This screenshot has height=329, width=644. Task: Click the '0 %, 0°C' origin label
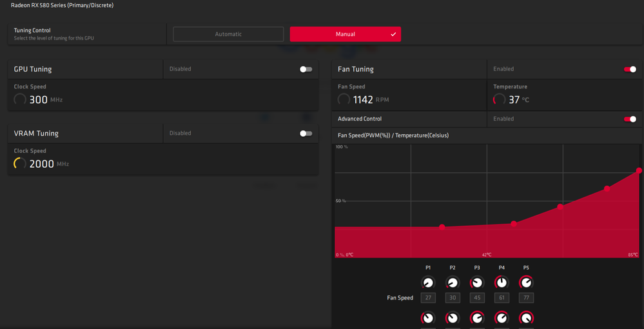pyautogui.click(x=345, y=255)
